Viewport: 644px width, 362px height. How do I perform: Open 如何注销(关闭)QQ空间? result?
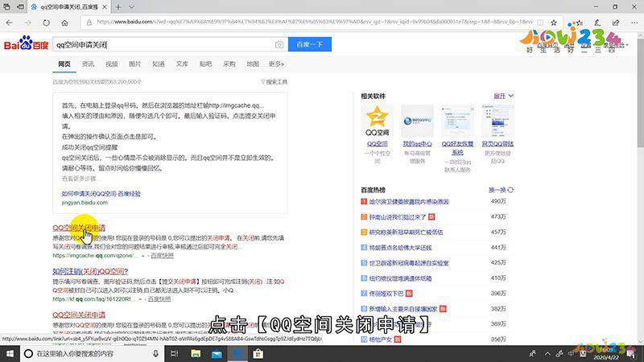[90, 271]
